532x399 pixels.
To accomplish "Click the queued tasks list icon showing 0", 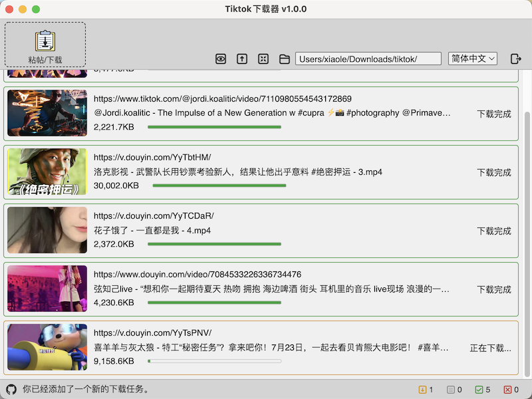I will click(451, 390).
